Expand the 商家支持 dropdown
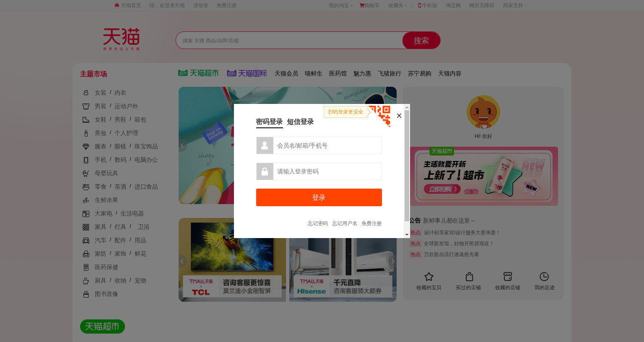Screen dimensions: 644x342 coord(514,5)
